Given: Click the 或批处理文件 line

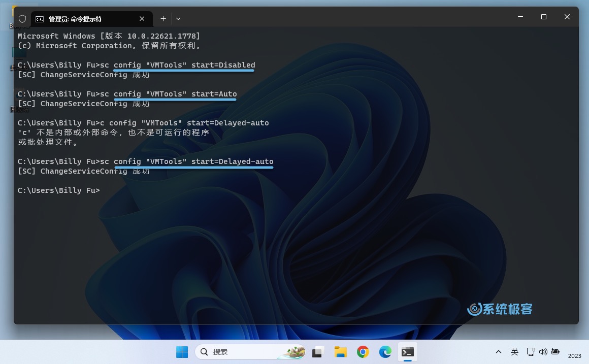Looking at the screenshot, I should coord(48,142).
